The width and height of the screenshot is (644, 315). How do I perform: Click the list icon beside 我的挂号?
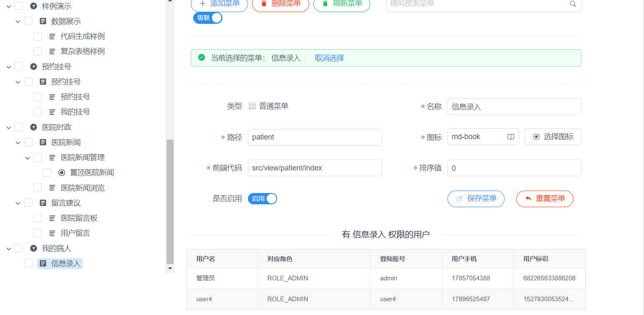pos(52,112)
